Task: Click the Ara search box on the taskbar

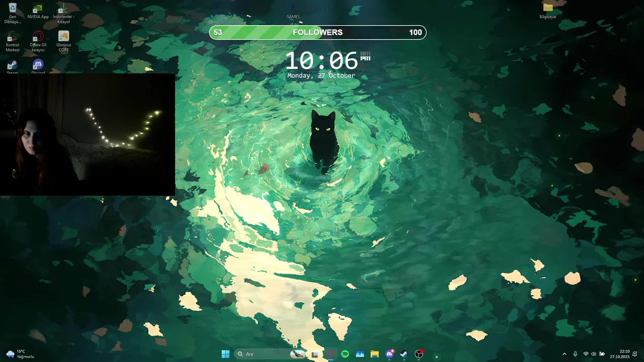Action: click(x=271, y=354)
